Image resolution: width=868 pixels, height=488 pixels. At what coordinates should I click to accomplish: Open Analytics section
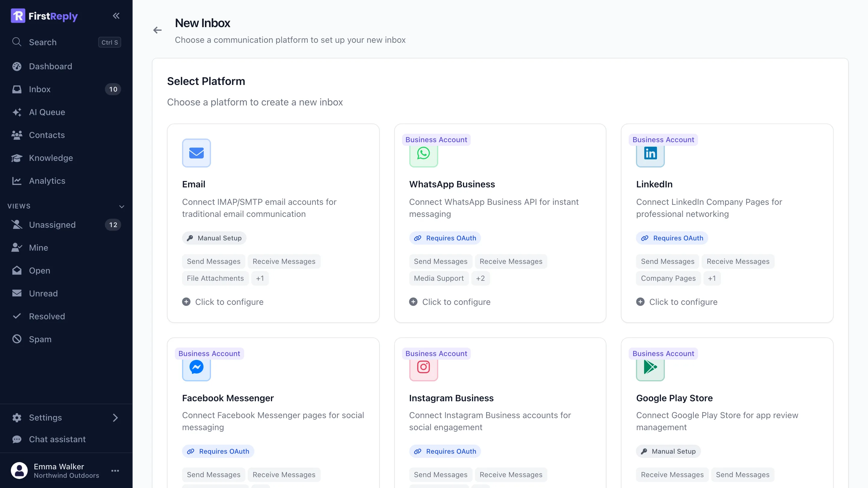[x=66, y=181]
